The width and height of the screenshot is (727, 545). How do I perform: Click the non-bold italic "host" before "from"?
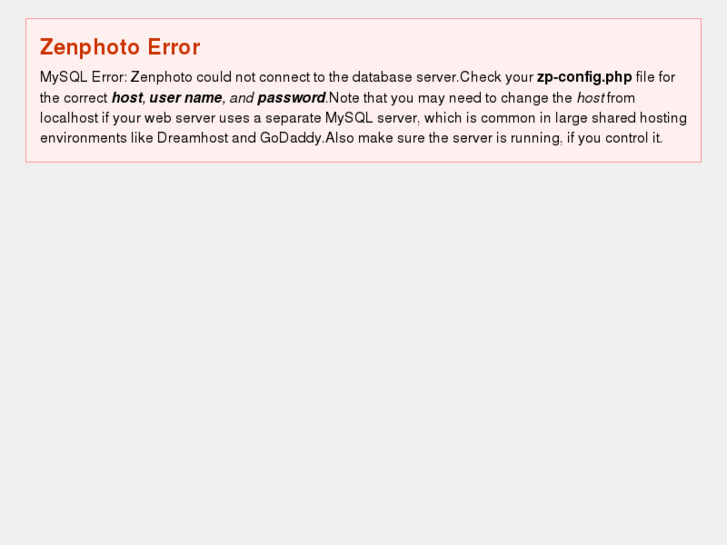(x=590, y=98)
